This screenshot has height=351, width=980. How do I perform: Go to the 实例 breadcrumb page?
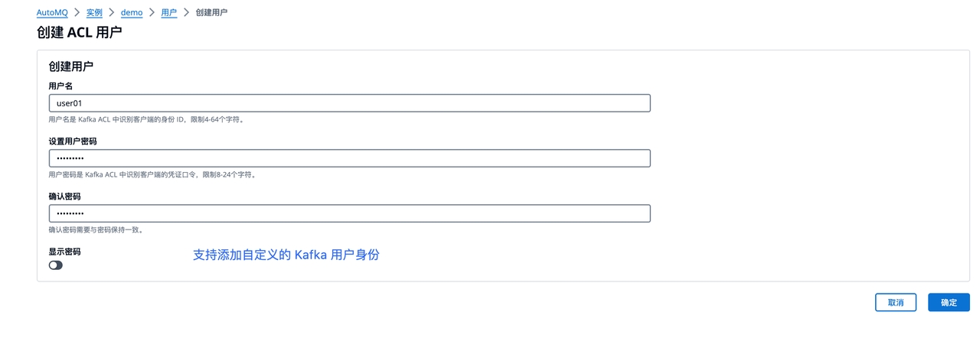[x=94, y=13]
